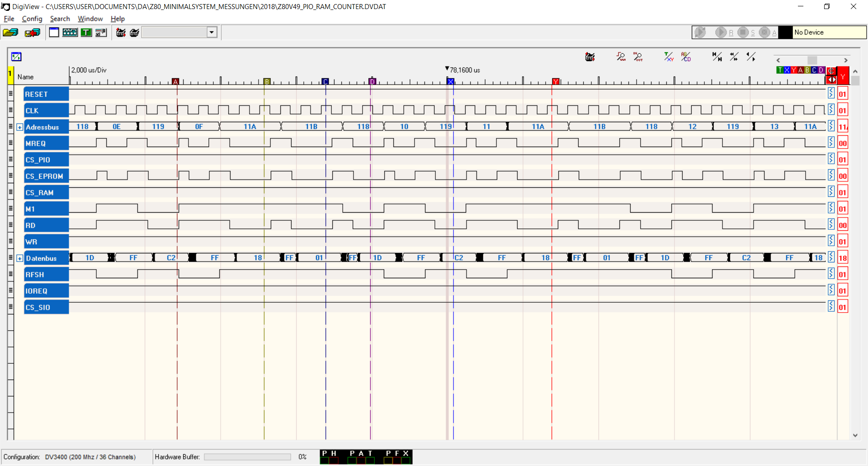This screenshot has height=466, width=868.
Task: Click the X marker on the ruler
Action: [450, 81]
